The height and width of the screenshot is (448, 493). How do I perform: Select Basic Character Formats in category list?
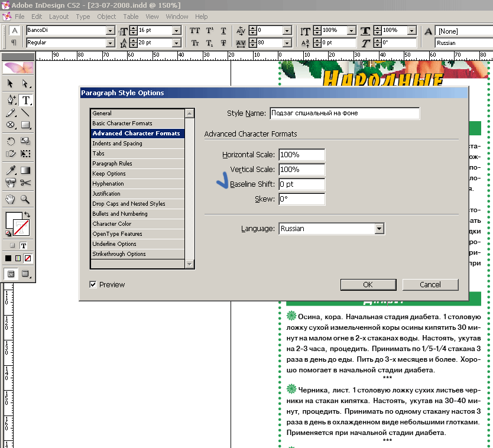click(138, 124)
